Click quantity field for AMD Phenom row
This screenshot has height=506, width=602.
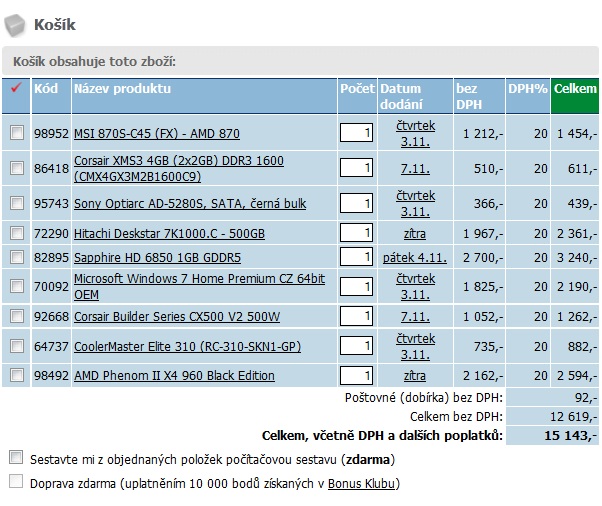point(356,375)
